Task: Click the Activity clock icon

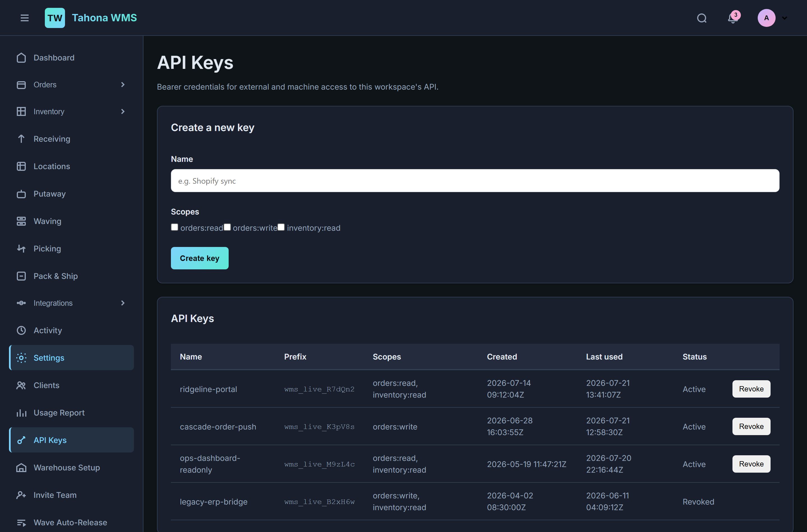Action: pyautogui.click(x=21, y=330)
